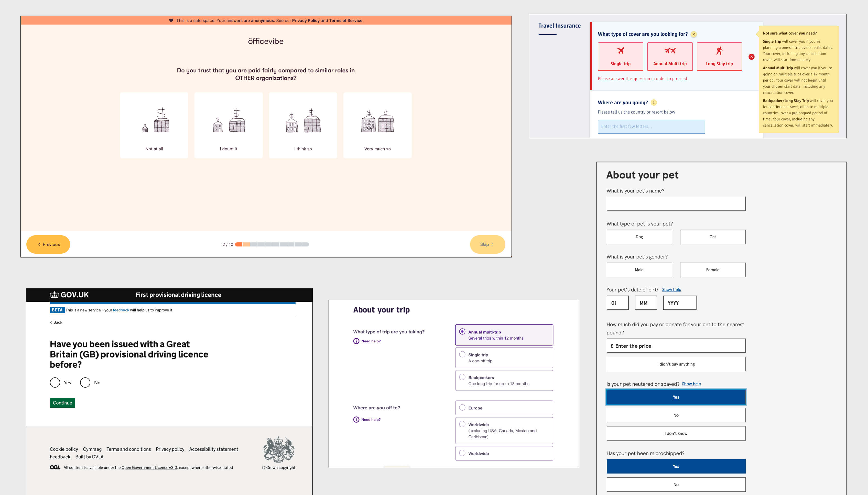Open the Privacy Policy link in the banner
Viewport: 868px width, 495px height.
pyautogui.click(x=306, y=20)
